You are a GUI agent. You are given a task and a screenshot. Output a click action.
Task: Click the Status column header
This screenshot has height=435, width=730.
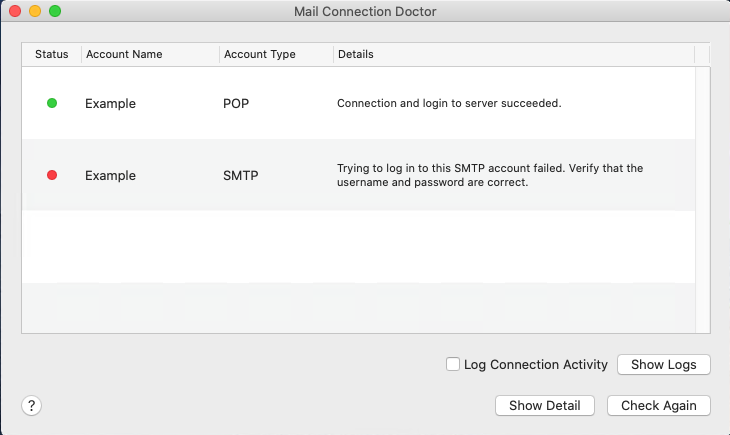(51, 54)
